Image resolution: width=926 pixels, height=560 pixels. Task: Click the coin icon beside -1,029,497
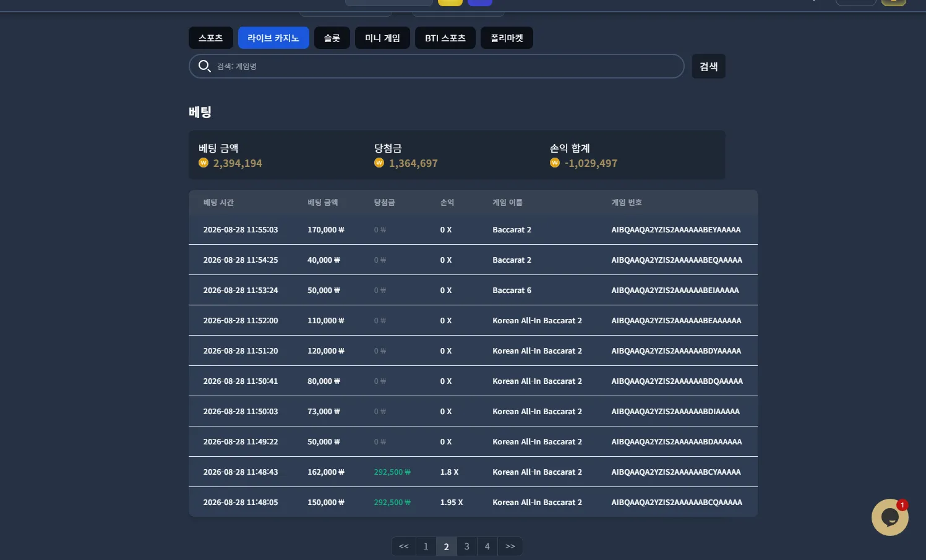555,163
